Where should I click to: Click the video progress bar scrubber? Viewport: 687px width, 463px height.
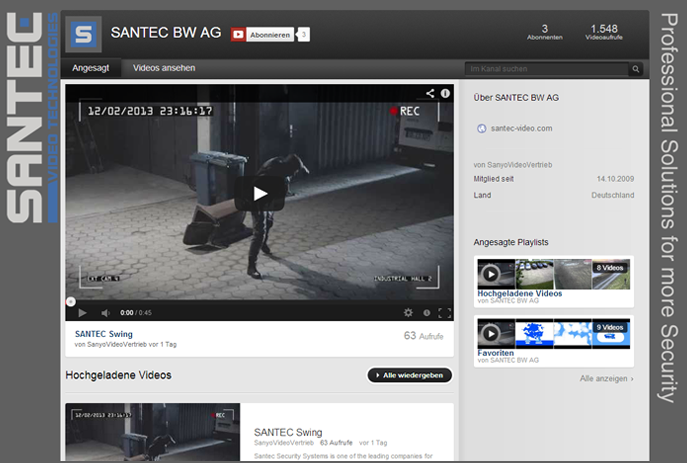coord(70,300)
